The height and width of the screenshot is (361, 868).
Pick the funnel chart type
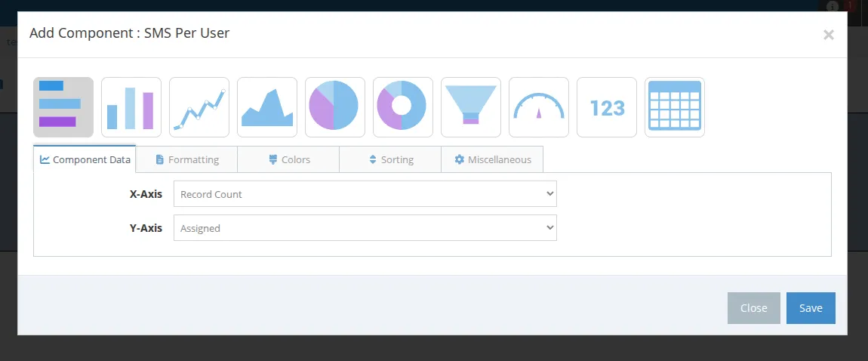[x=471, y=106]
